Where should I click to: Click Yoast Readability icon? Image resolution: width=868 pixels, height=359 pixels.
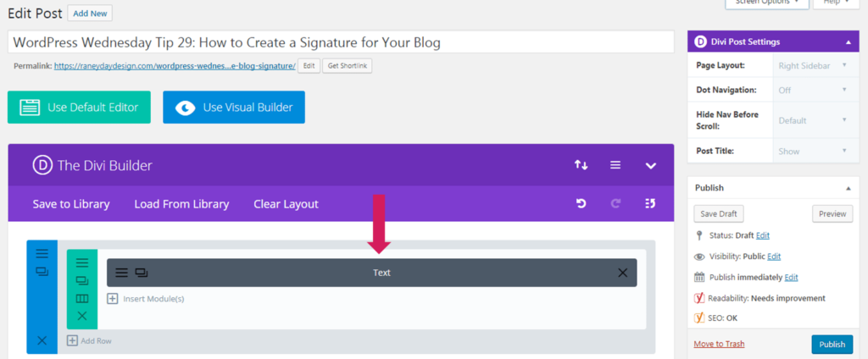click(x=699, y=298)
